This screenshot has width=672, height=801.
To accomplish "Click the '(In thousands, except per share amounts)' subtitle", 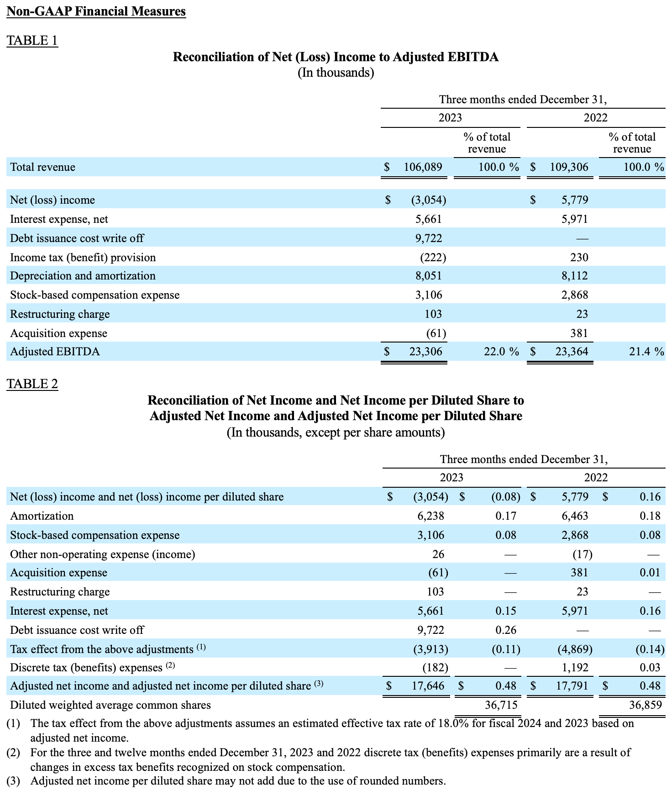I will click(x=336, y=432).
